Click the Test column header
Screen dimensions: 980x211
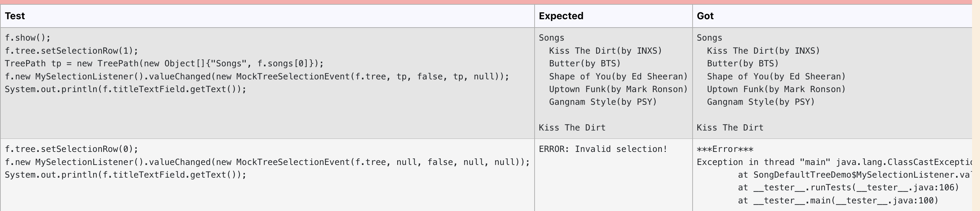click(15, 16)
